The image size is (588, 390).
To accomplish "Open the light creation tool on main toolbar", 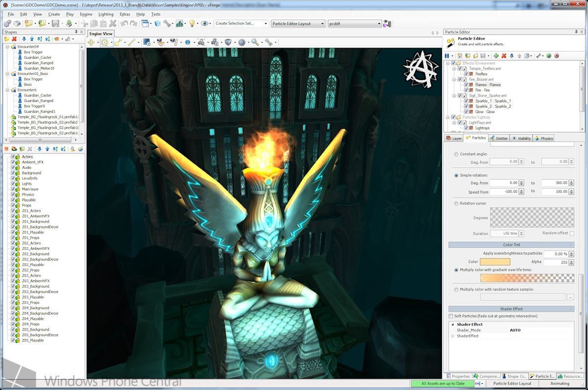I will click(192, 23).
